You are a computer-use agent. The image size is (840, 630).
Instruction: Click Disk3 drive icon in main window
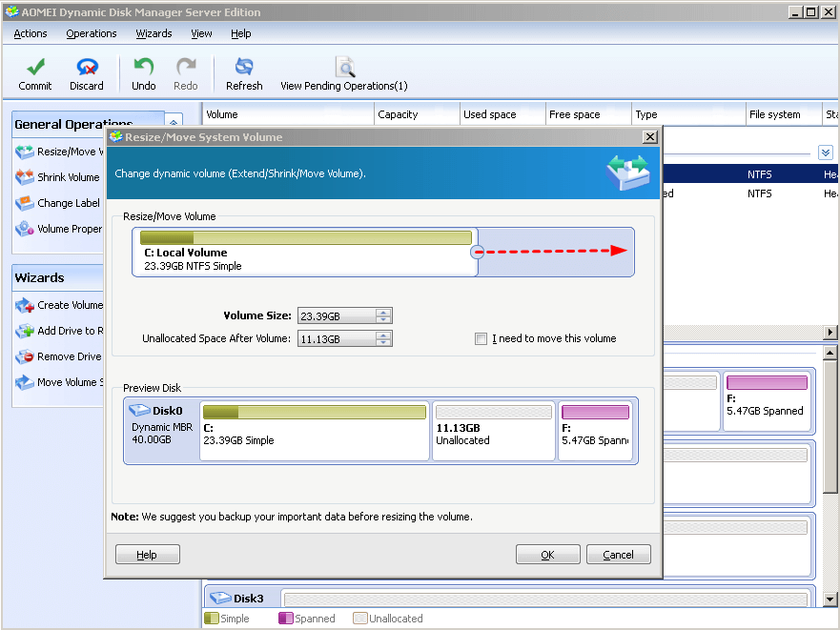click(219, 598)
